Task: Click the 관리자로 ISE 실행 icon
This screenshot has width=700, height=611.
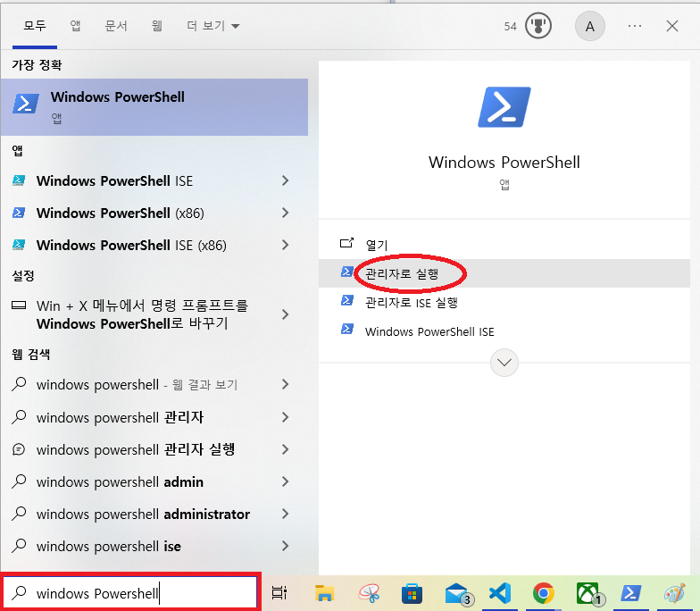Action: tap(346, 300)
